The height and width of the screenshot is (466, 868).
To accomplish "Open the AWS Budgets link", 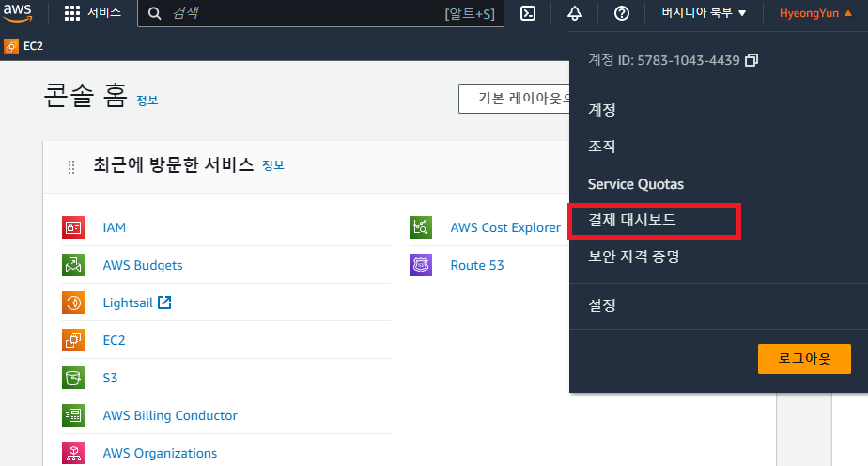I will (143, 265).
